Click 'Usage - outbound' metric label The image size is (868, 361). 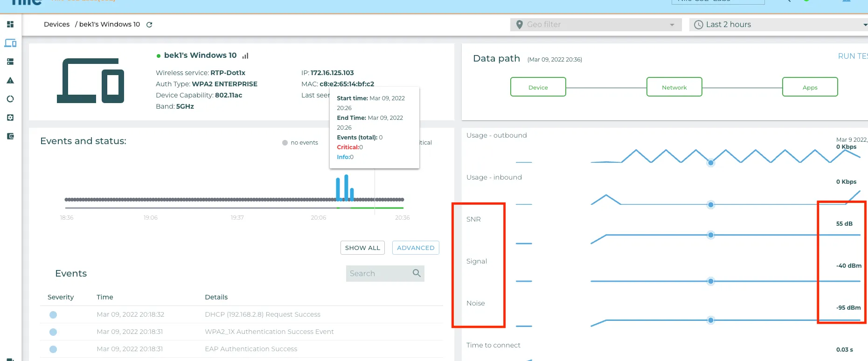pyautogui.click(x=497, y=135)
